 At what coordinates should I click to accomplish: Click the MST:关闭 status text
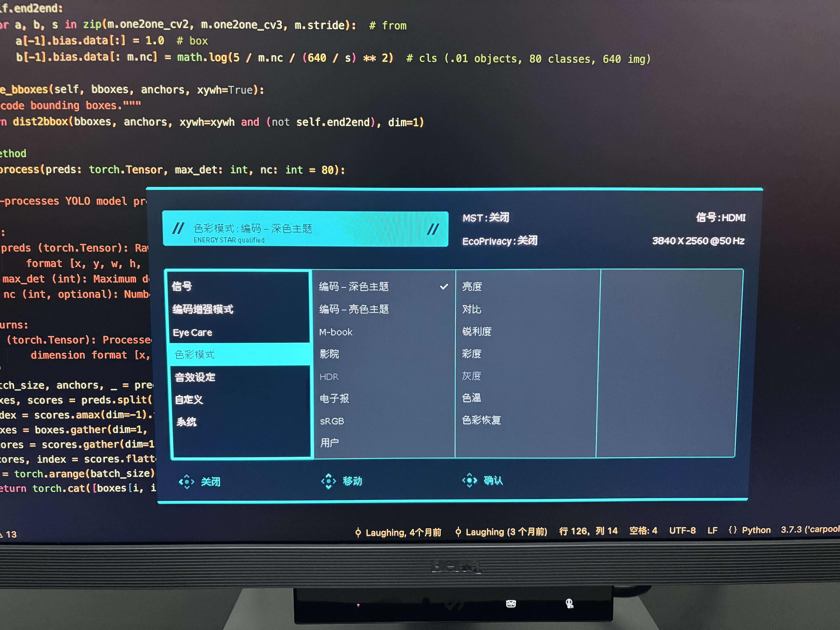486,218
